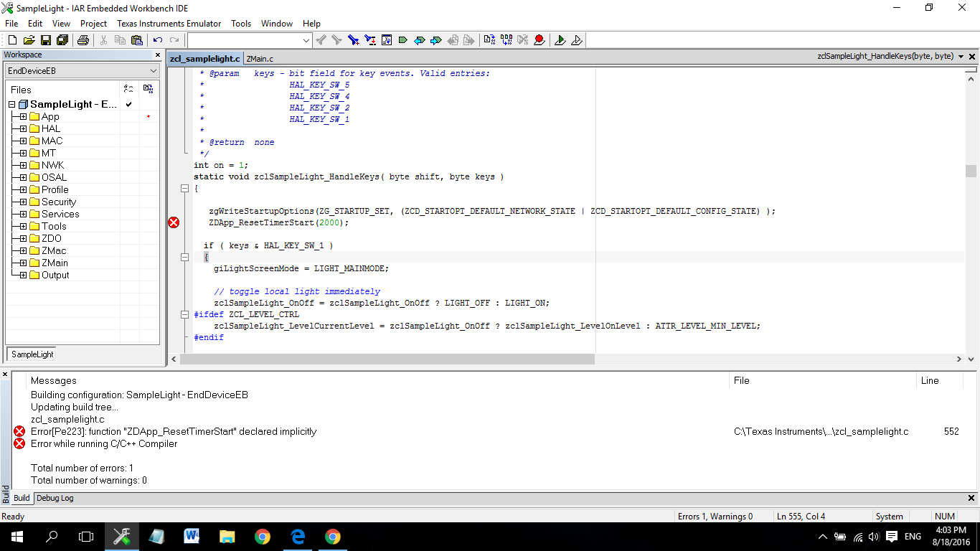Open the quick search combo box dropdown

coord(306,40)
